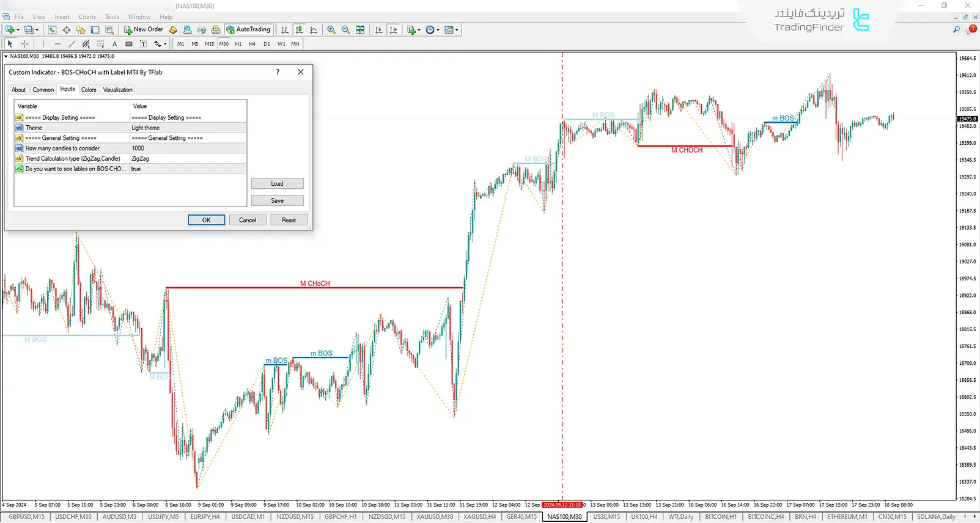Toggle the AutoTrading button
The height and width of the screenshot is (523, 980).
click(x=248, y=29)
